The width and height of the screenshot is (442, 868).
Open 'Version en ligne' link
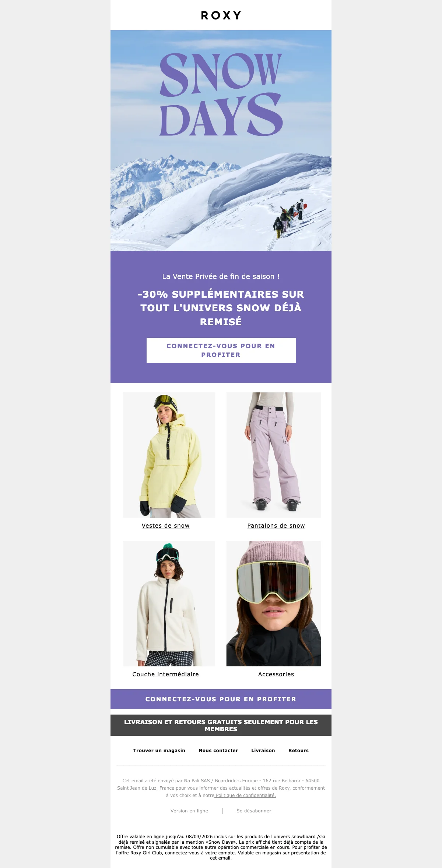click(x=189, y=811)
